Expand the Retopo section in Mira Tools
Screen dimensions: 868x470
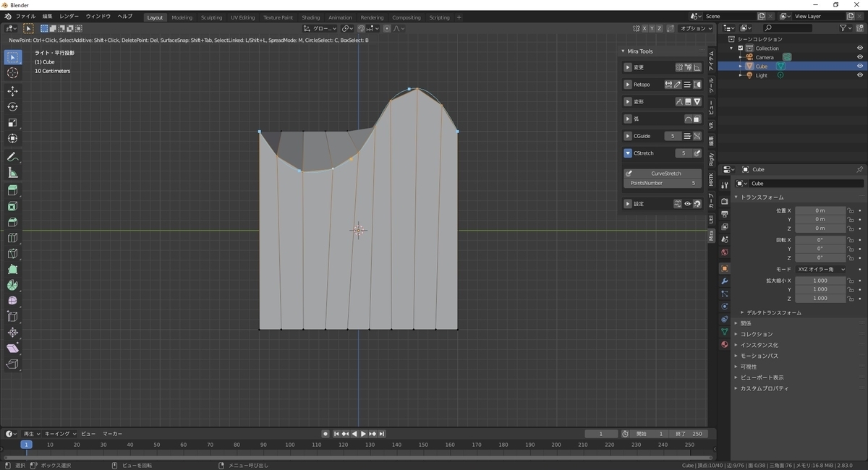pos(628,85)
